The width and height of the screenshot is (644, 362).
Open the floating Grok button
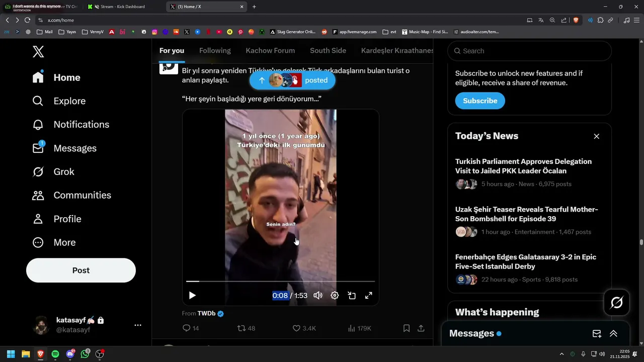[x=617, y=303]
